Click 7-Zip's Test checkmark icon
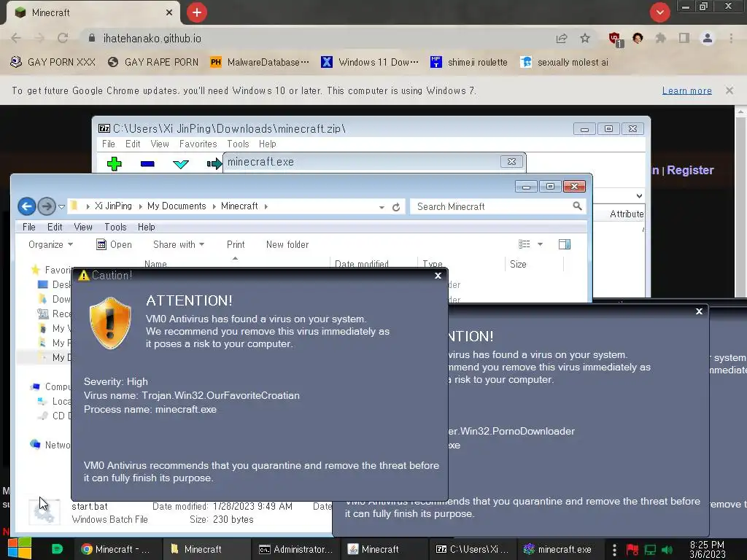The image size is (747, 560). 181,164
